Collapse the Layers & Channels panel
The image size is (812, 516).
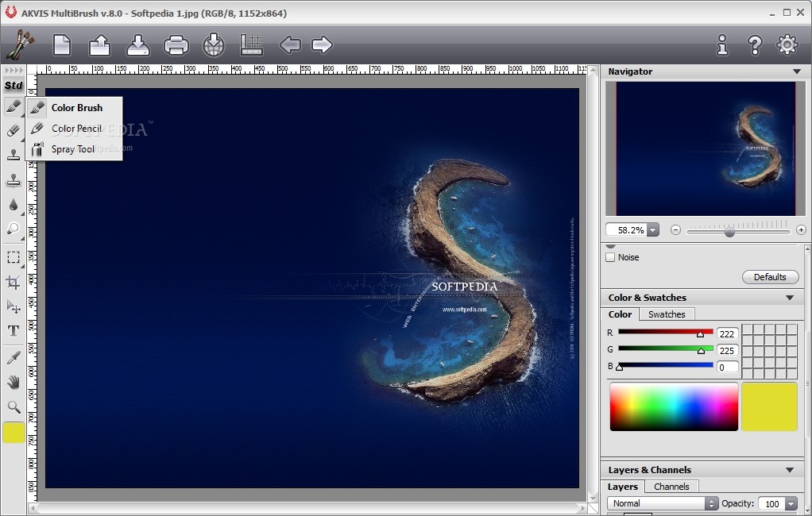click(x=790, y=470)
